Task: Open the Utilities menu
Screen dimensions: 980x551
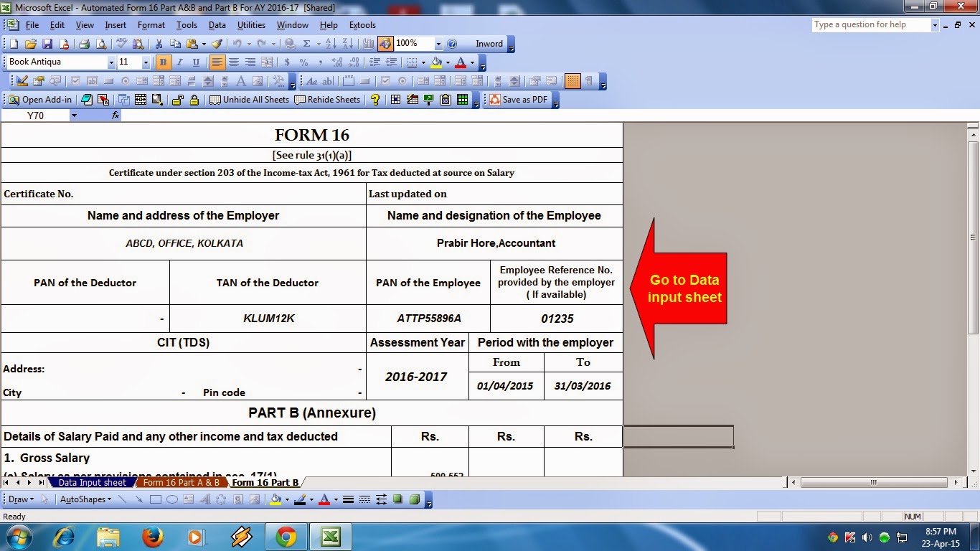Action: 251,25
